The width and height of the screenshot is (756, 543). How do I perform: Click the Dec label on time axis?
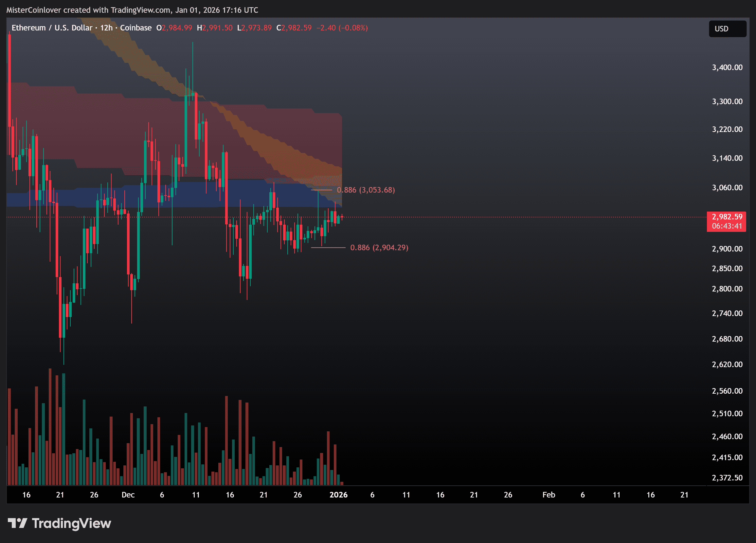pos(128,495)
